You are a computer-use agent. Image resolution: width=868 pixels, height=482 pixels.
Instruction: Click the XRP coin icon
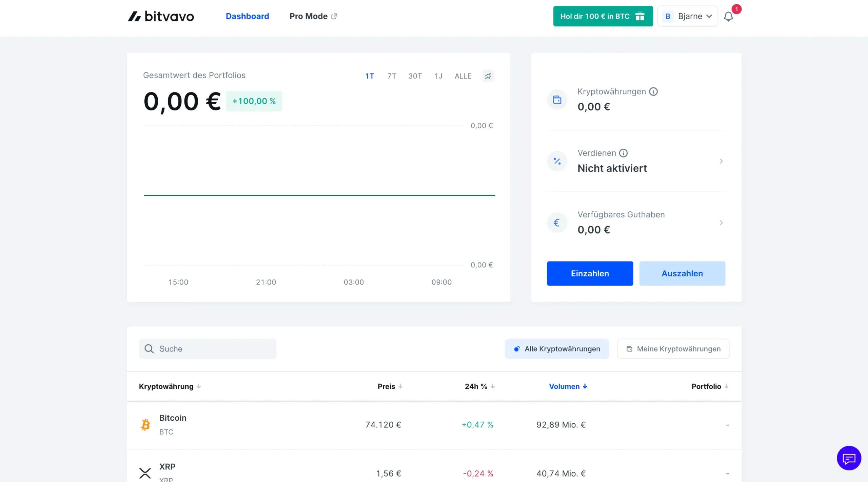click(145, 473)
